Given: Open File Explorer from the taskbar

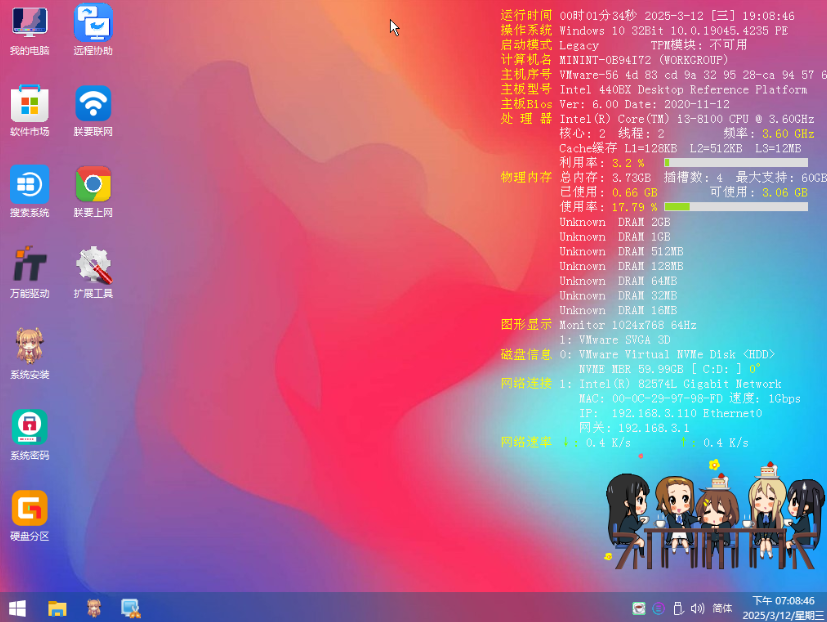Looking at the screenshot, I should pos(57,608).
